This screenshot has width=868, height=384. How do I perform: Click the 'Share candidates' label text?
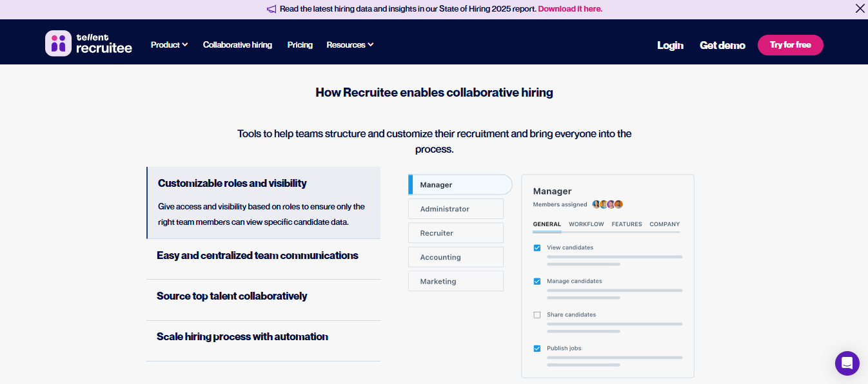tap(571, 314)
